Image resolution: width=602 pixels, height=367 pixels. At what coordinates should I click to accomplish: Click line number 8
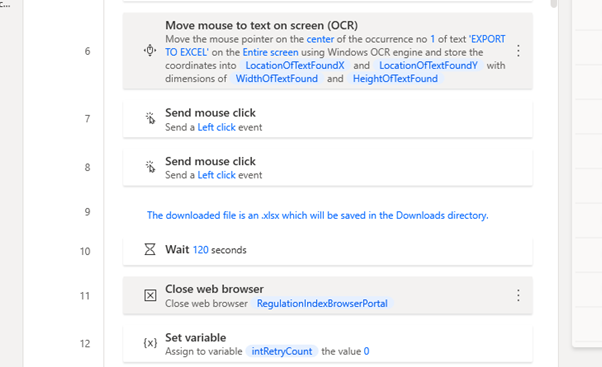coord(87,167)
